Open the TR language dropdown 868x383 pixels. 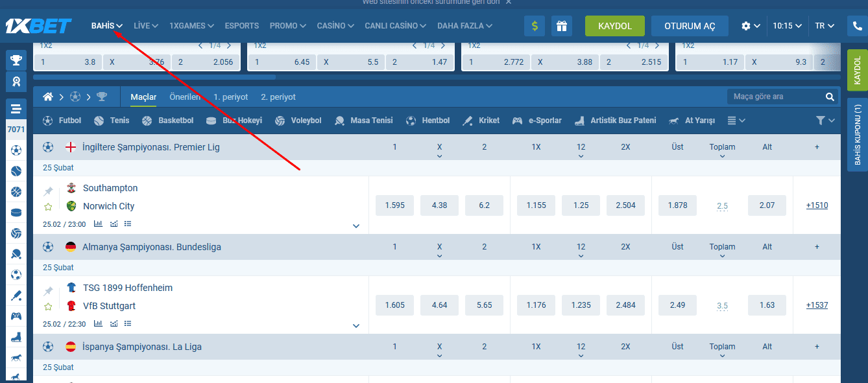[x=825, y=26]
